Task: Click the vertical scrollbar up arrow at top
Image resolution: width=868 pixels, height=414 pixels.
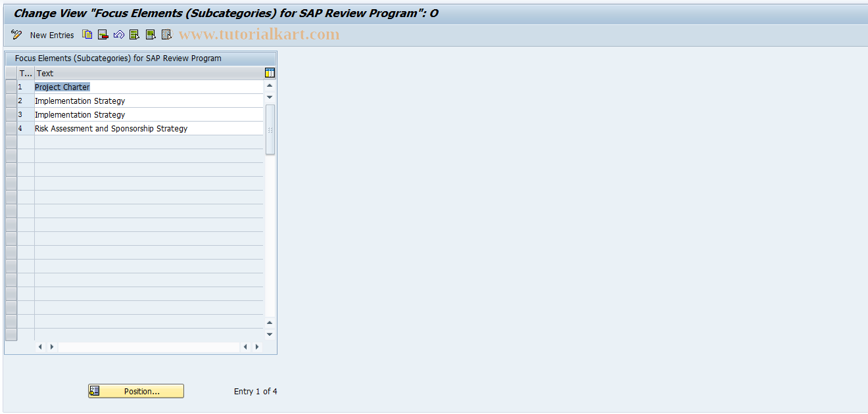Action: tap(270, 85)
